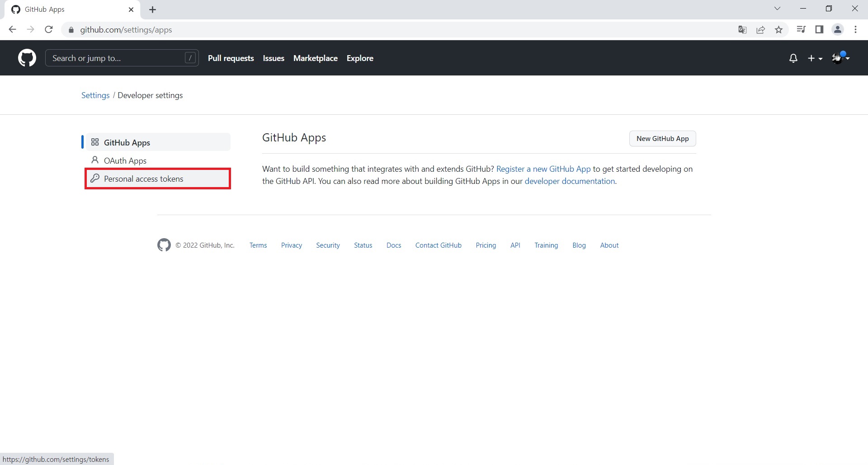
Task: Open the Blog footer link
Action: click(x=579, y=245)
